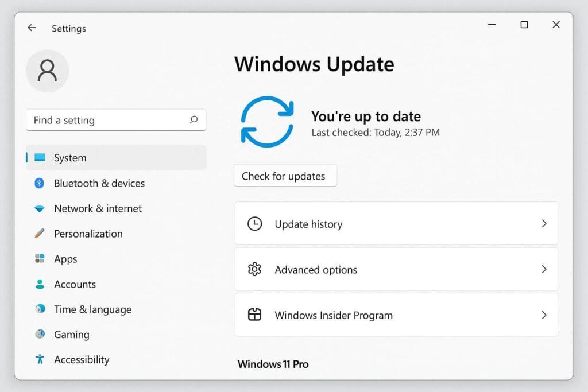588x392 pixels.
Task: Click the Network Wi-Fi icon in sidebar
Action: tap(40, 209)
